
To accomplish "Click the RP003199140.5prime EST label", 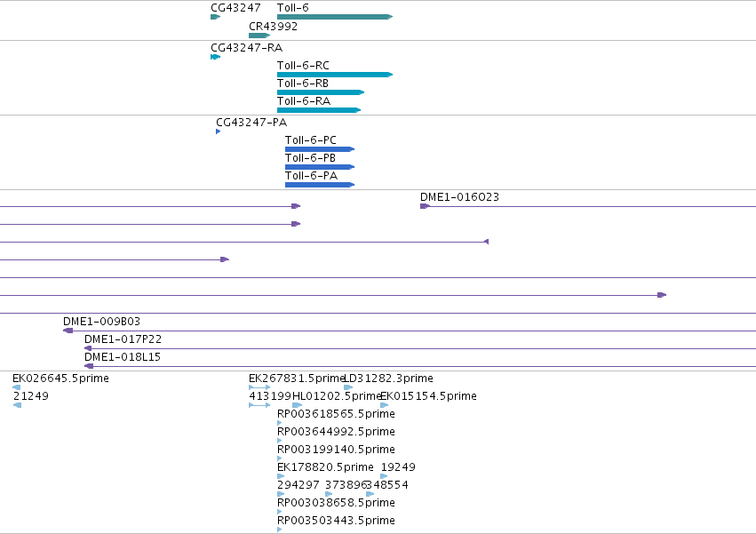I will tap(336, 450).
